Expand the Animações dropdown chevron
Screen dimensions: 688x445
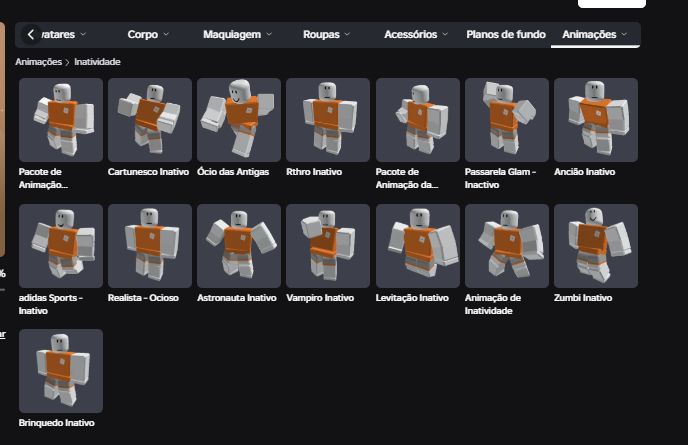(x=624, y=34)
